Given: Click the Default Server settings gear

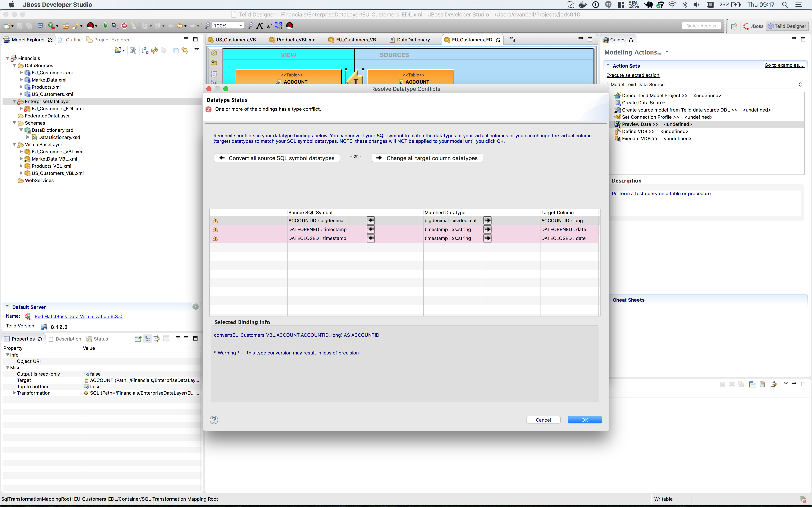Looking at the screenshot, I should click(196, 307).
